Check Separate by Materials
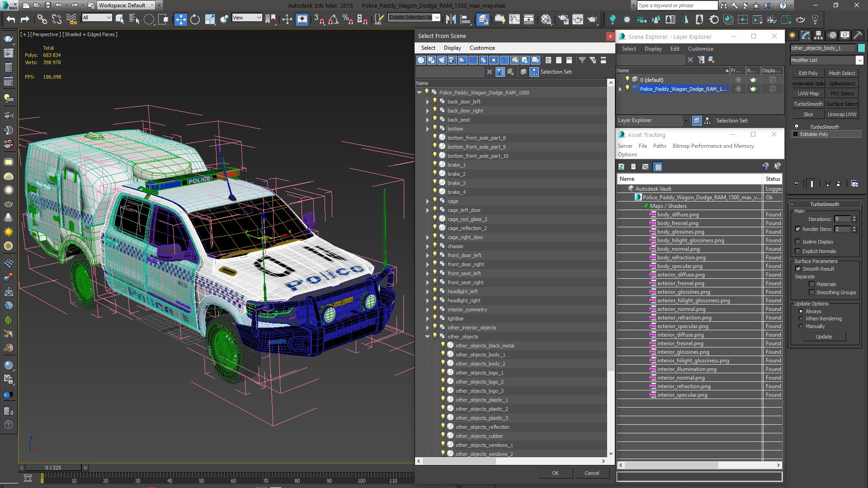 812,284
